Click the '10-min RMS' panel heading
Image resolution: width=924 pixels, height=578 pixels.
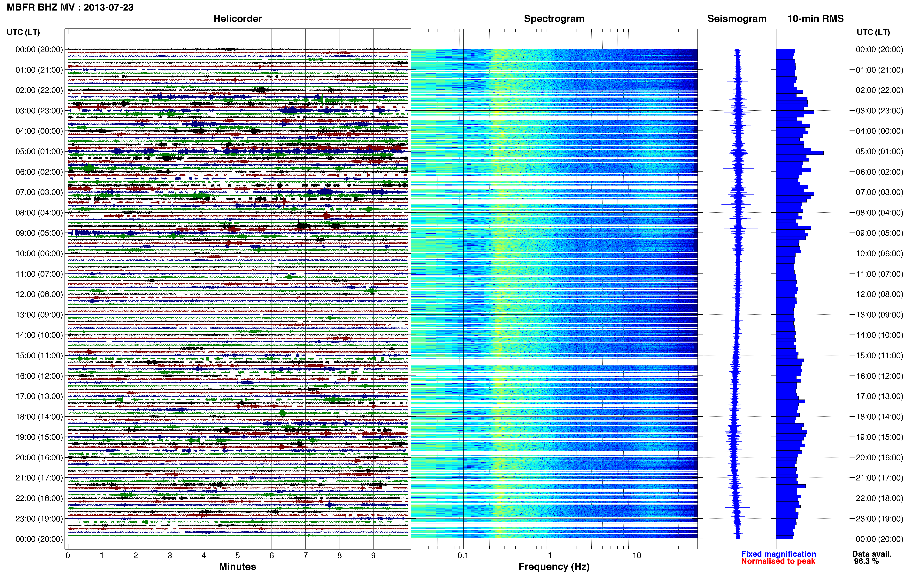[x=816, y=19]
